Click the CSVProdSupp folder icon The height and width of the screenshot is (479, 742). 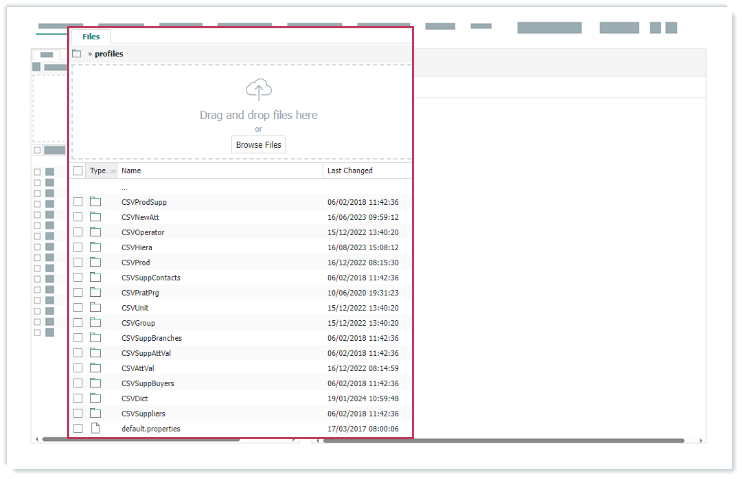point(96,202)
